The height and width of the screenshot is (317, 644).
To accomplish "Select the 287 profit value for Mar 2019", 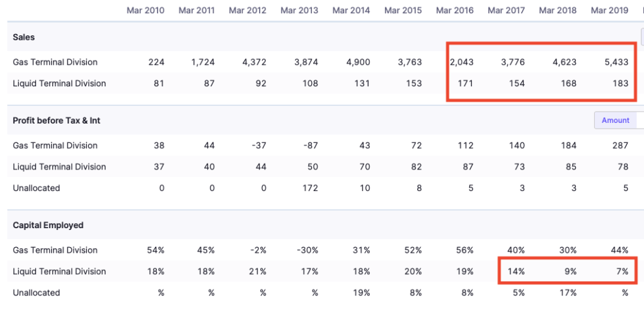I will (620, 146).
